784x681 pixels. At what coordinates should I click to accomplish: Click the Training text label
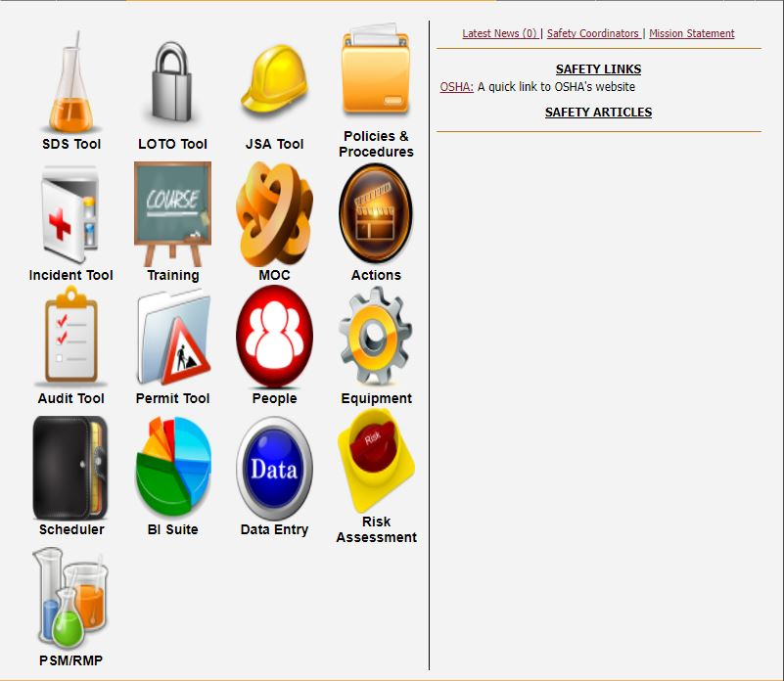(x=173, y=276)
